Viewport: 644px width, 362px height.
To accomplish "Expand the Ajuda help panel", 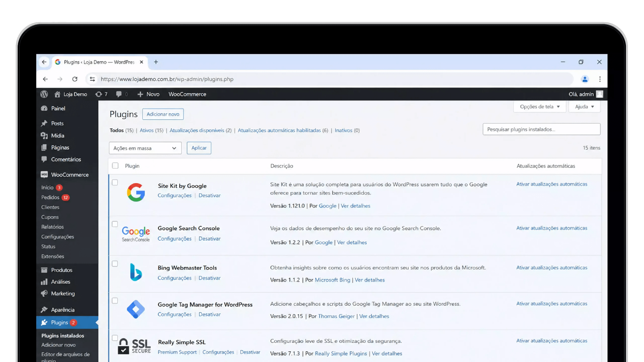I will [x=584, y=107].
